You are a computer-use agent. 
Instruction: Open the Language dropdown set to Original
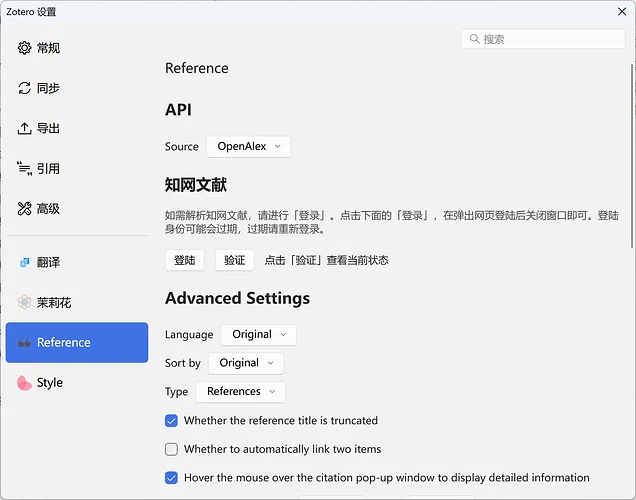[258, 335]
